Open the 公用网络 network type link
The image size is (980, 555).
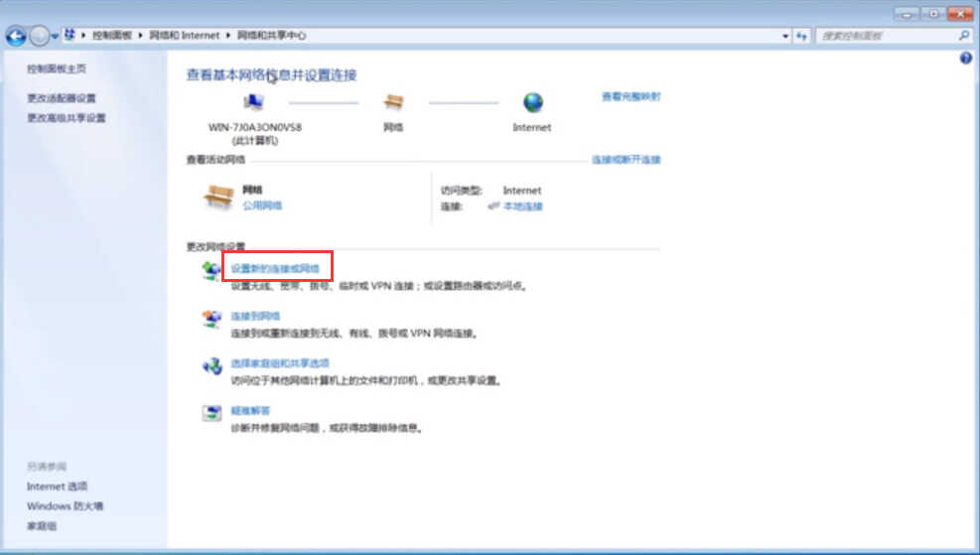[262, 206]
